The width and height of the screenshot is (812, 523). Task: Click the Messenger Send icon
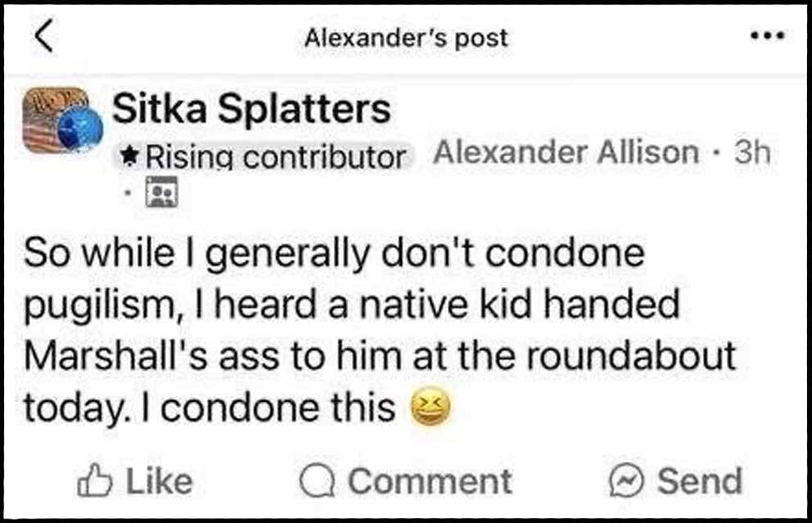(x=624, y=481)
